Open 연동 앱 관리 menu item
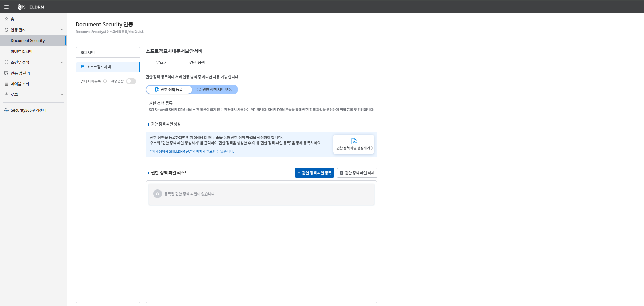Image resolution: width=644 pixels, height=306 pixels. click(x=34, y=73)
